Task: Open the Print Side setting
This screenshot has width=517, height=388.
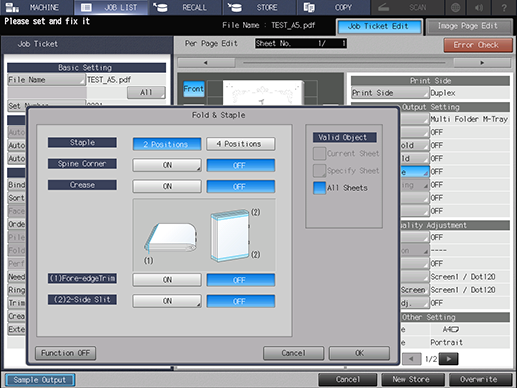Action: (390, 93)
